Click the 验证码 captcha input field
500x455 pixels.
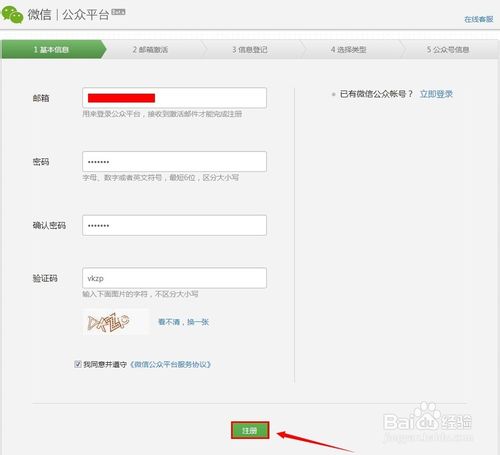click(x=174, y=278)
